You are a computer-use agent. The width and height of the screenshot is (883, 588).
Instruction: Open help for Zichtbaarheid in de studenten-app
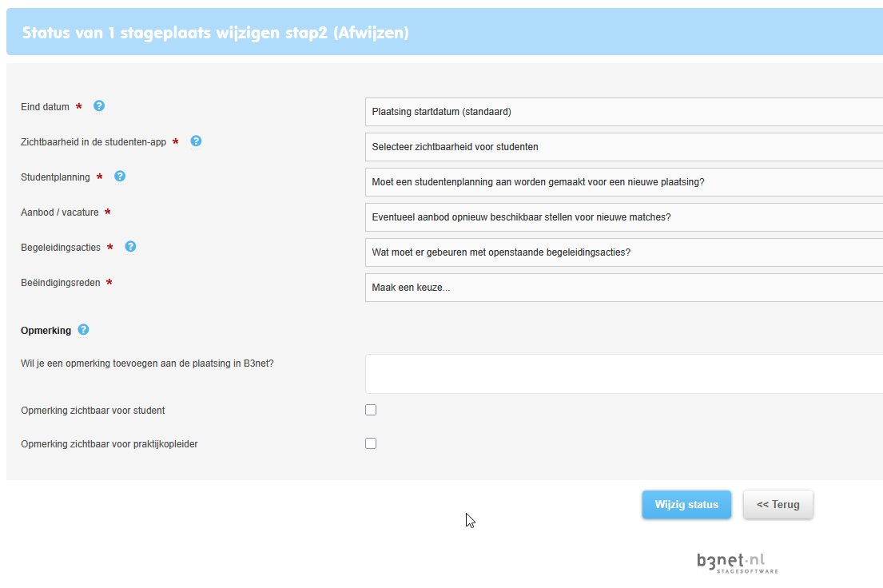(196, 141)
